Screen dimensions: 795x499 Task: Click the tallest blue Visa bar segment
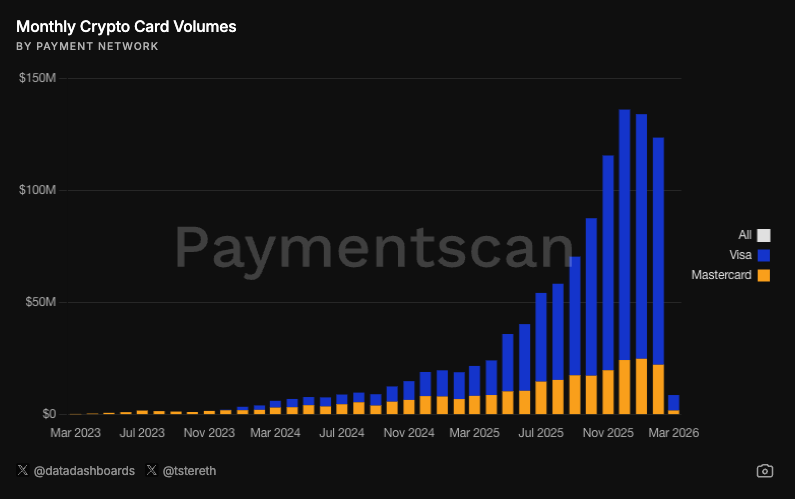point(625,234)
